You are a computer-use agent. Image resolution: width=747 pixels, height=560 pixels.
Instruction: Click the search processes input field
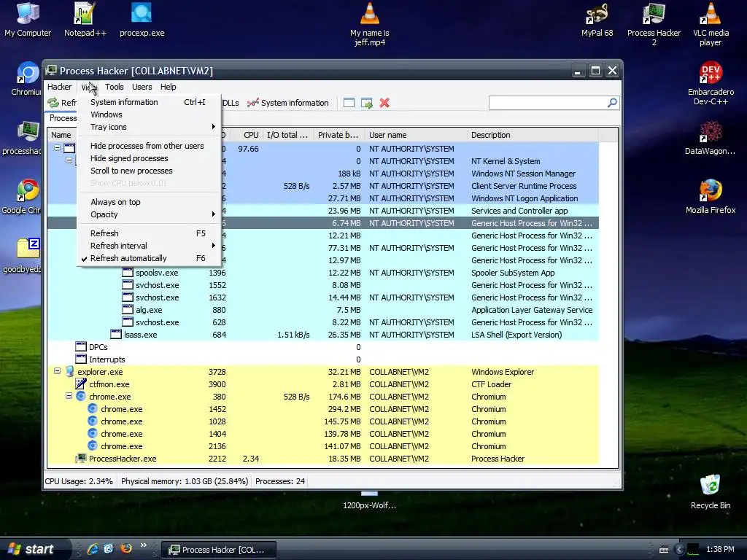click(548, 102)
